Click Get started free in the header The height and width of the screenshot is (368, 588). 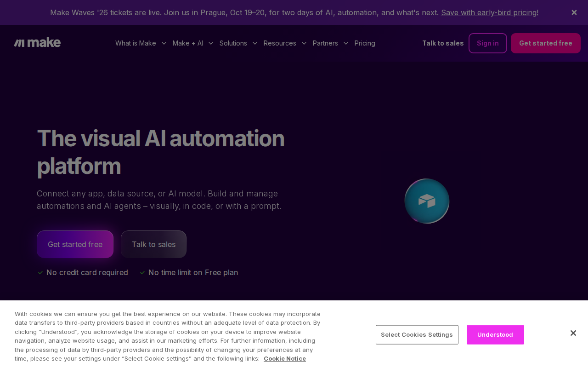546,43
